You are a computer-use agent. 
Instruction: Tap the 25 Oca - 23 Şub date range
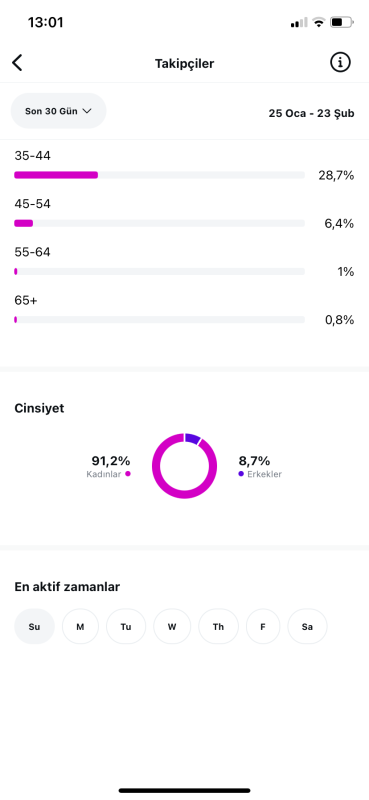click(x=311, y=113)
